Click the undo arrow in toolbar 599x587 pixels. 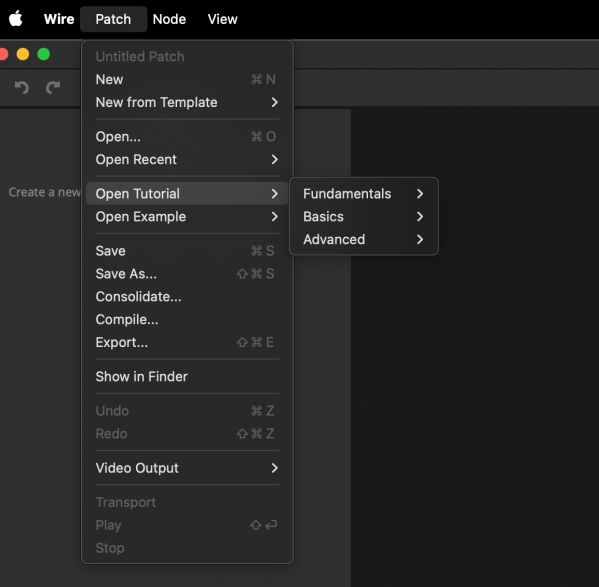[22, 87]
